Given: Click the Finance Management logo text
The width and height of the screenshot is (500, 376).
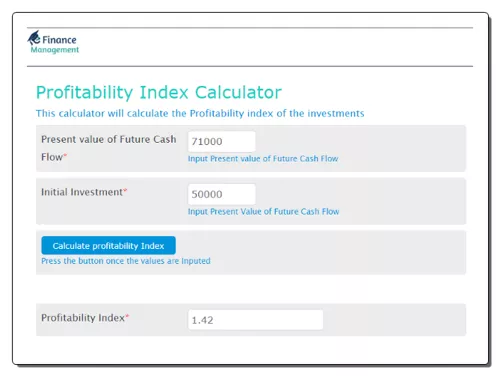Looking at the screenshot, I should (55, 44).
